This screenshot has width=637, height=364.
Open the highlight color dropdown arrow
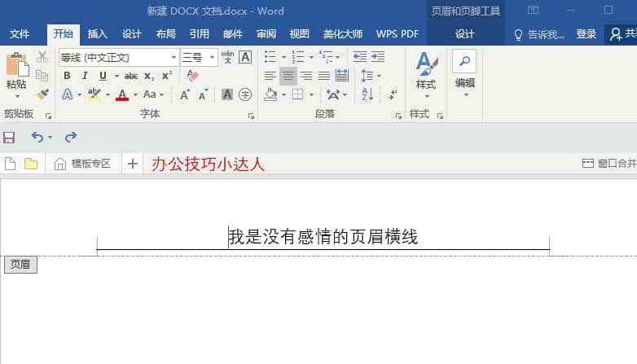tap(108, 95)
